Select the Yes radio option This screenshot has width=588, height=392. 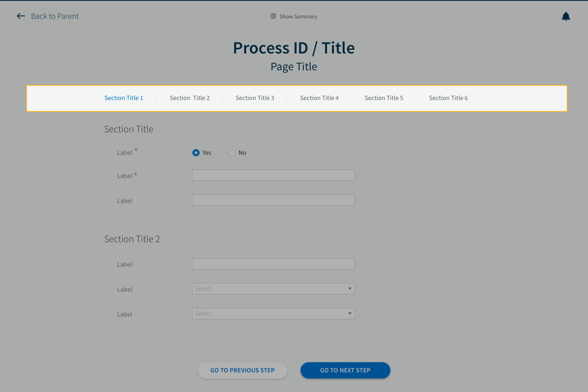[196, 152]
